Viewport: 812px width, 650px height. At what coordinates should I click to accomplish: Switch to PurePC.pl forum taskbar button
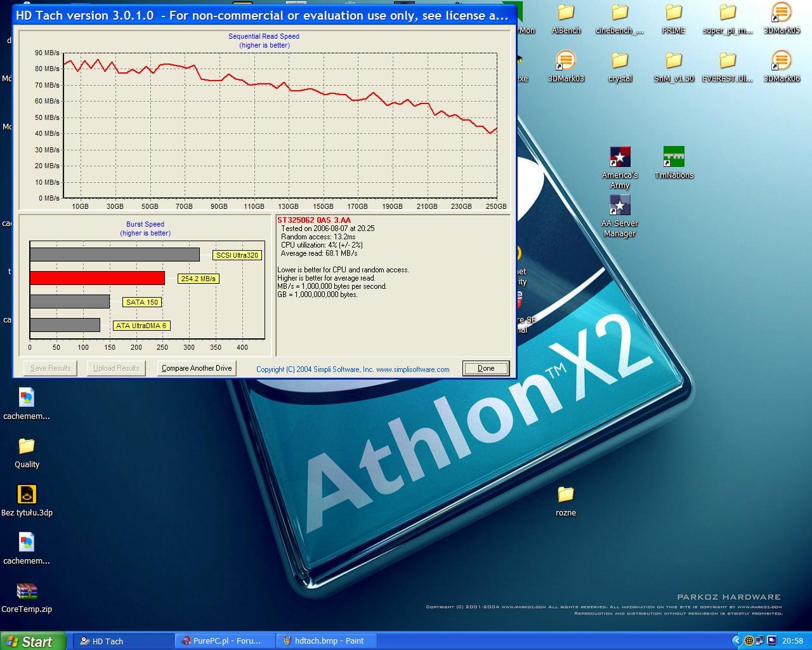[x=226, y=641]
